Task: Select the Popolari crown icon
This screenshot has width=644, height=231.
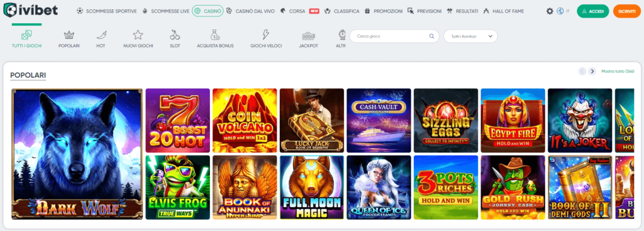Action: pyautogui.click(x=69, y=35)
